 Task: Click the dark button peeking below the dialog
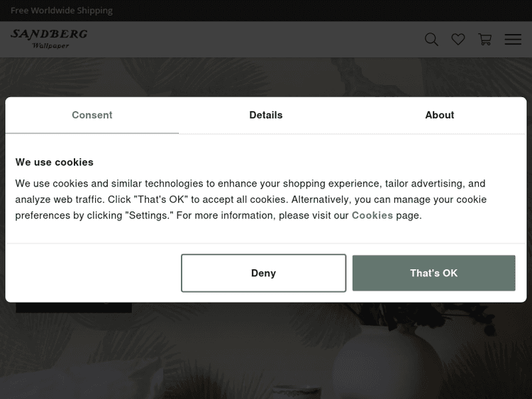74,308
